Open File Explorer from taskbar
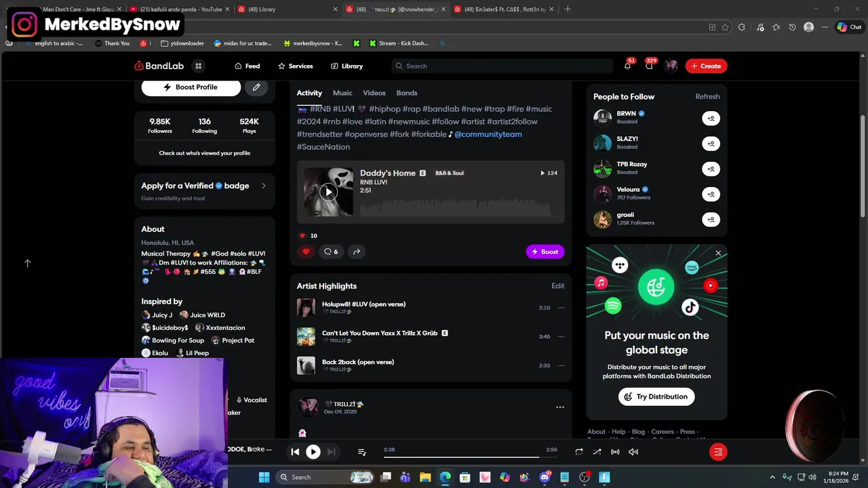 click(425, 477)
